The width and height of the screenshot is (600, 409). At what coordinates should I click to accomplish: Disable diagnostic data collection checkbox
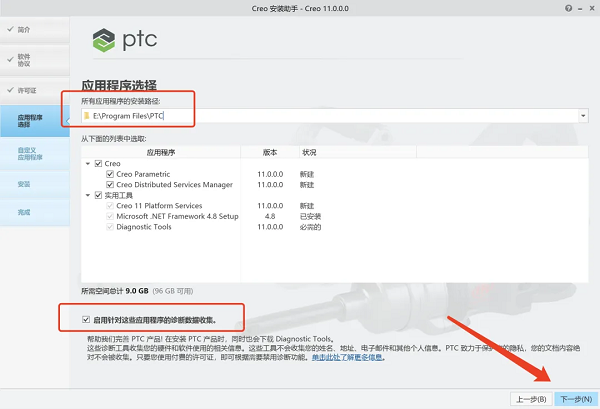pyautogui.click(x=86, y=319)
